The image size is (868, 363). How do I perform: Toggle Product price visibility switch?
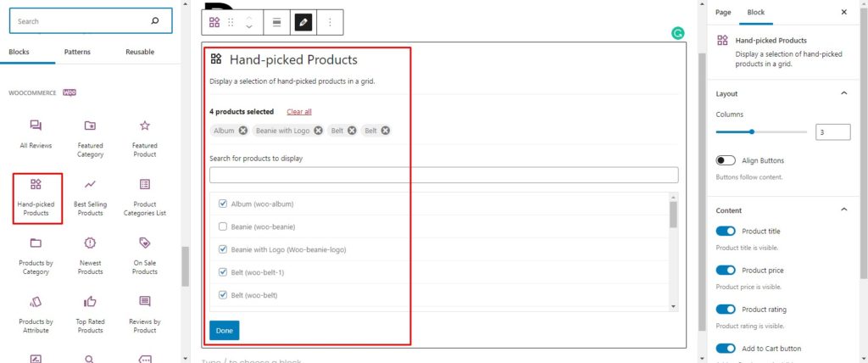726,270
